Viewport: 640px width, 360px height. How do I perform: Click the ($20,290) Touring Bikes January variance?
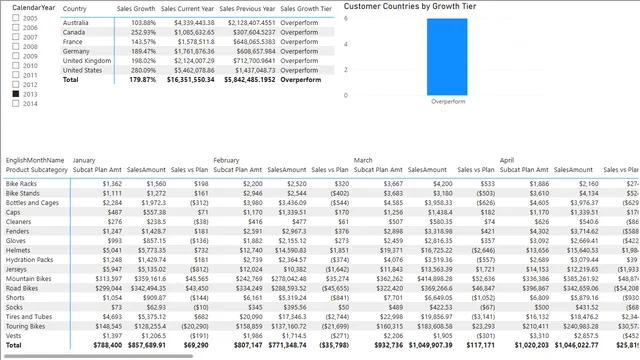tap(195, 326)
